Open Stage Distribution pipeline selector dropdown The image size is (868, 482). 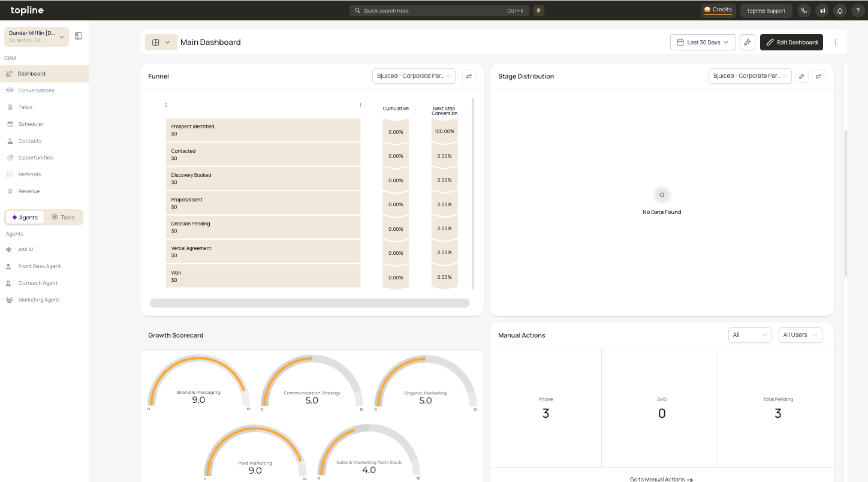click(750, 76)
